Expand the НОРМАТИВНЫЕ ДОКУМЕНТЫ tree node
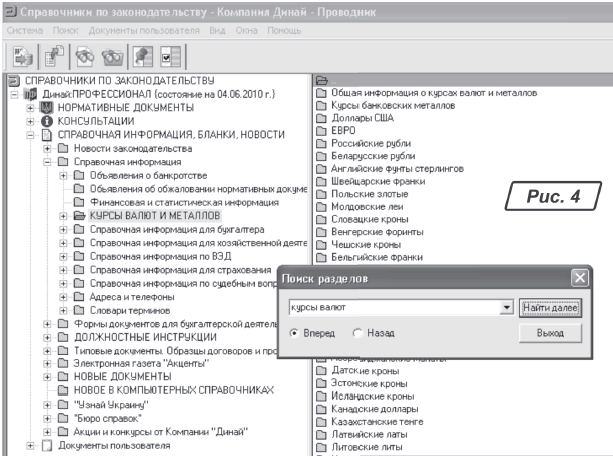Image resolution: width=613 pixels, height=456 pixels. (x=30, y=107)
